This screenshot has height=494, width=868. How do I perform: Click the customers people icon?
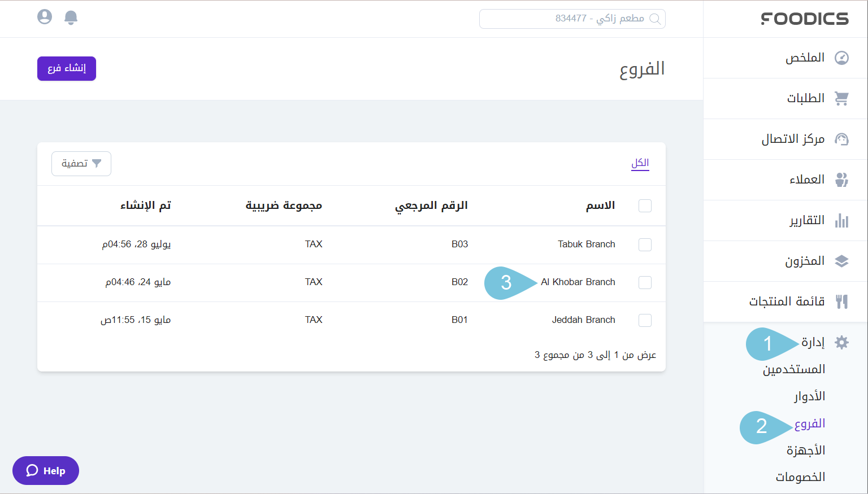click(841, 180)
